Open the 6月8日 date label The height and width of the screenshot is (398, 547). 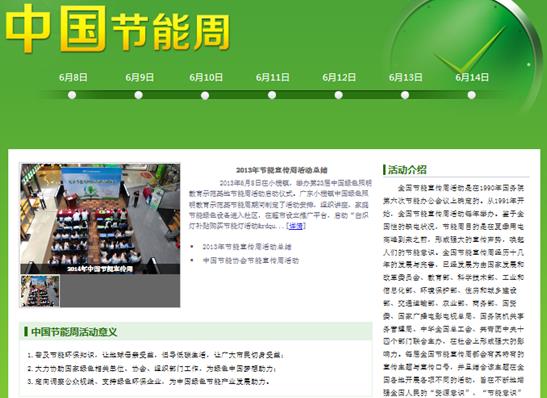(73, 77)
